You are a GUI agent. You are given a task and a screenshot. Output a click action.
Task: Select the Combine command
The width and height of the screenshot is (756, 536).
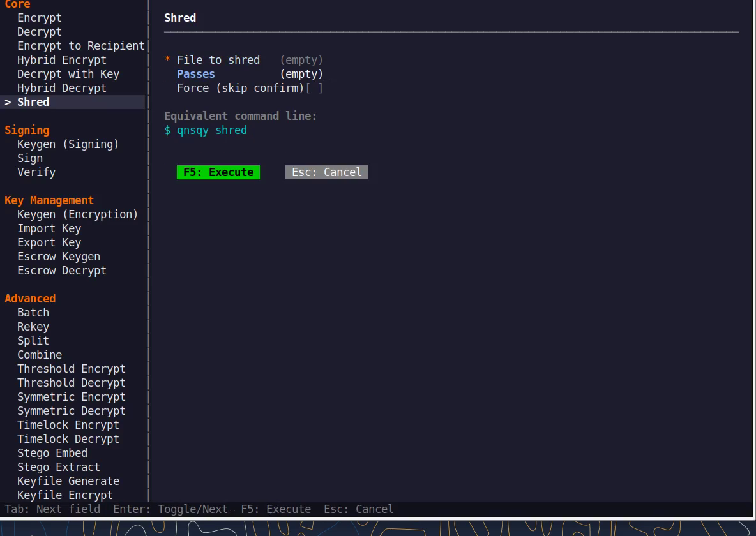[40, 354]
